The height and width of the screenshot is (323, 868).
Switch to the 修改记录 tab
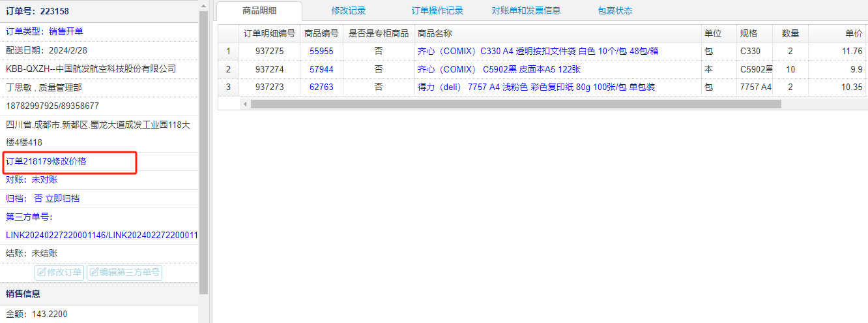pyautogui.click(x=348, y=10)
